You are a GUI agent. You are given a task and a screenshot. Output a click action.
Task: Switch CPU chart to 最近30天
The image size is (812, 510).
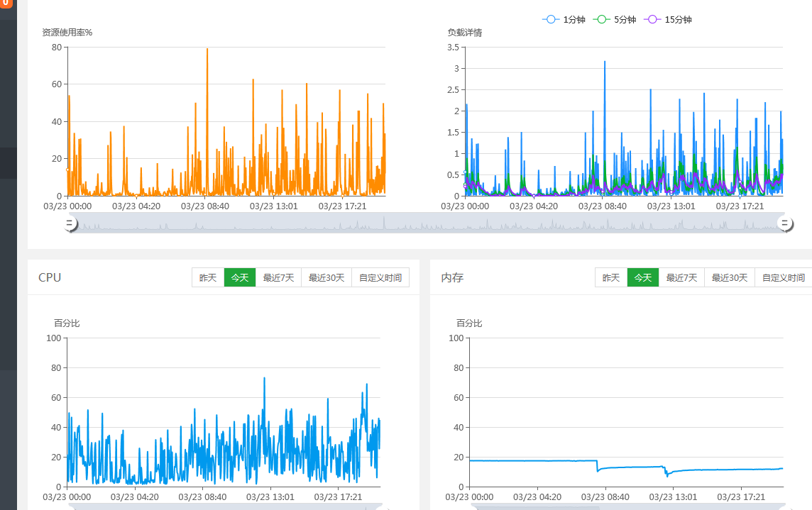[327, 278]
